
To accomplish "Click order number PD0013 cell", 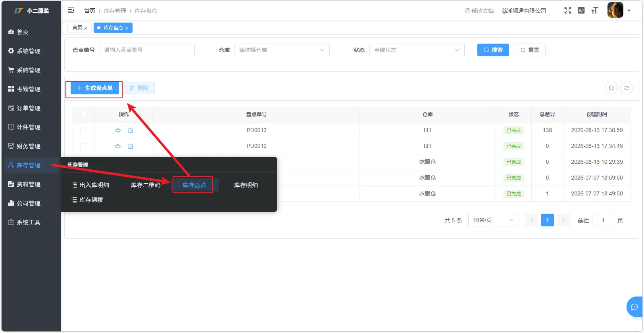I will click(256, 130).
